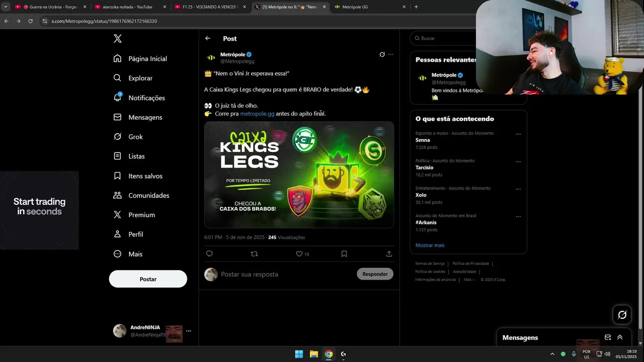Open Acessibilidade footer link
This screenshot has width=644, height=362.
[464, 271]
